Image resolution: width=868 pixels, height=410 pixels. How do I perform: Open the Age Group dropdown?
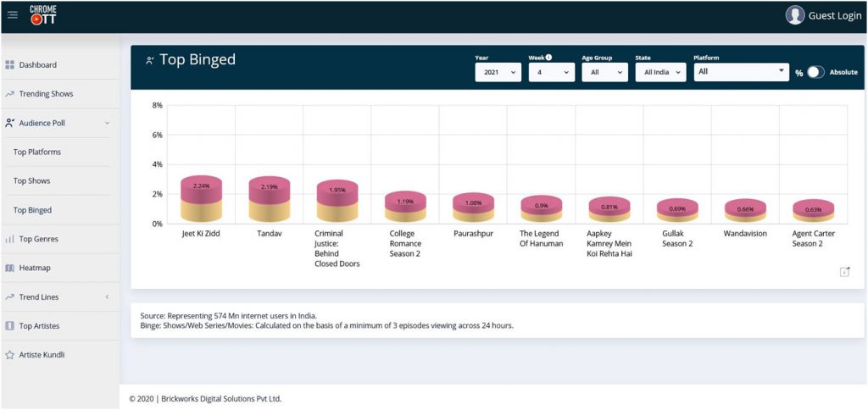click(604, 73)
